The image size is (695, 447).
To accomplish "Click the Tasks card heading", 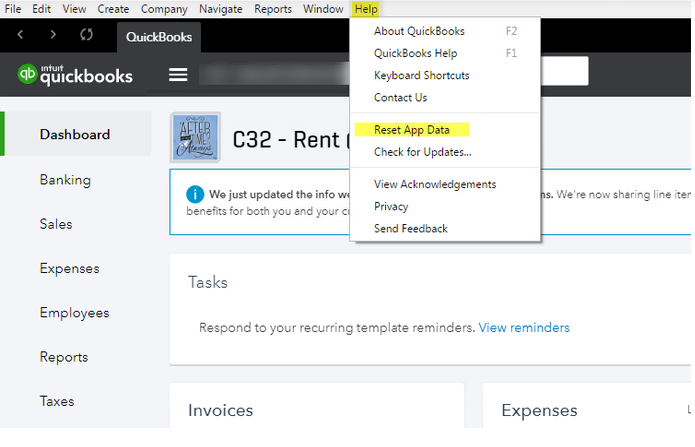I will pyautogui.click(x=208, y=282).
